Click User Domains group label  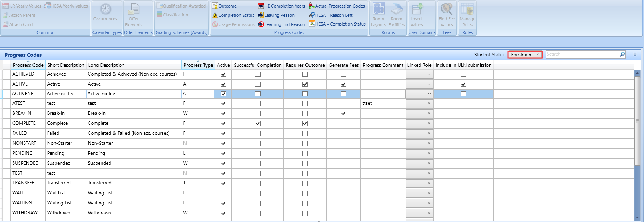422,32
